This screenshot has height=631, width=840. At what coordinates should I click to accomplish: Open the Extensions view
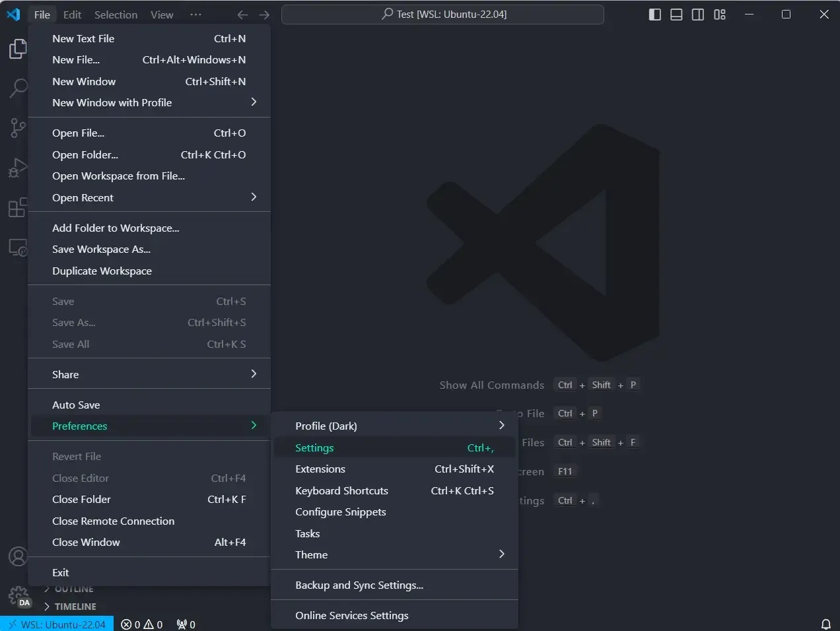pyautogui.click(x=18, y=207)
